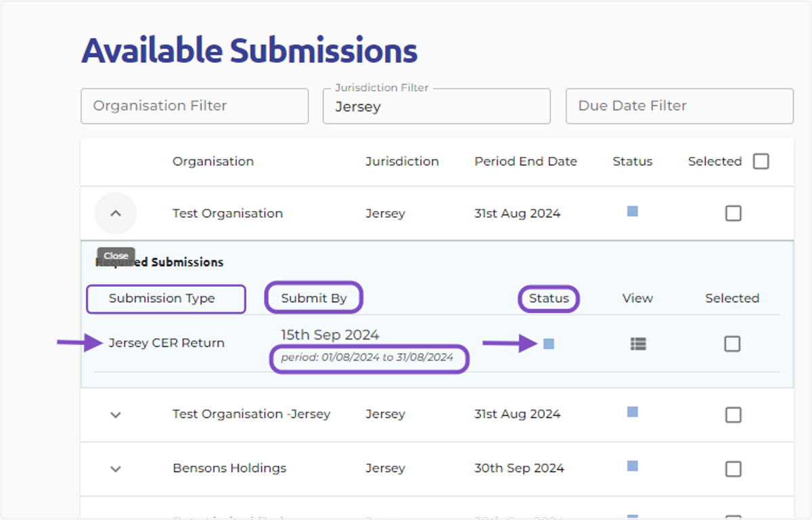Focus the Due Date Filter field
The image size is (812, 520).
679,106
